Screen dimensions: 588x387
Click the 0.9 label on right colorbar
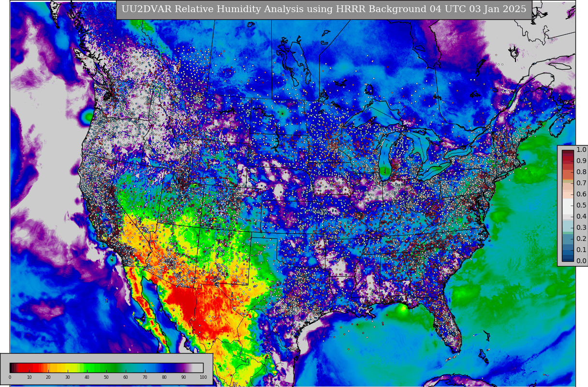click(581, 161)
